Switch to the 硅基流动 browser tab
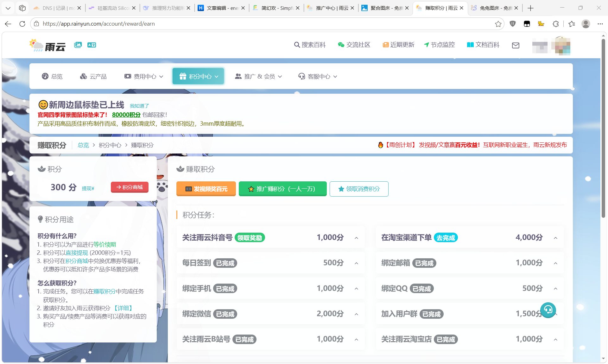This screenshot has width=608, height=364. click(112, 8)
